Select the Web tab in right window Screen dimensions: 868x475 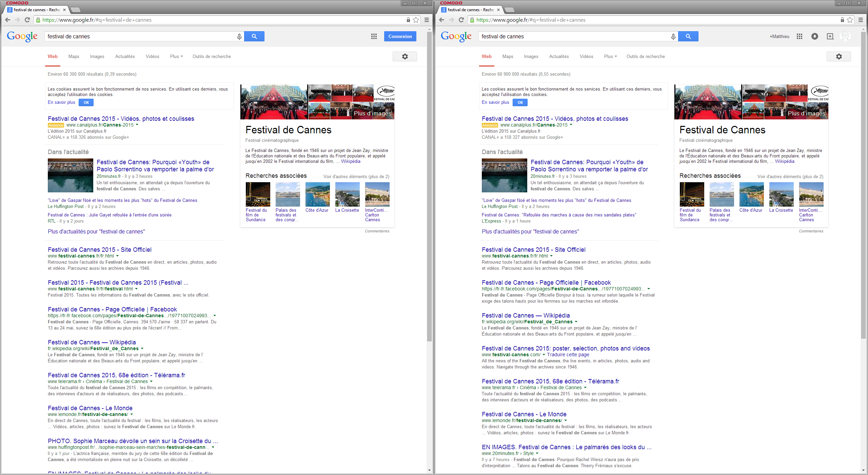click(487, 57)
